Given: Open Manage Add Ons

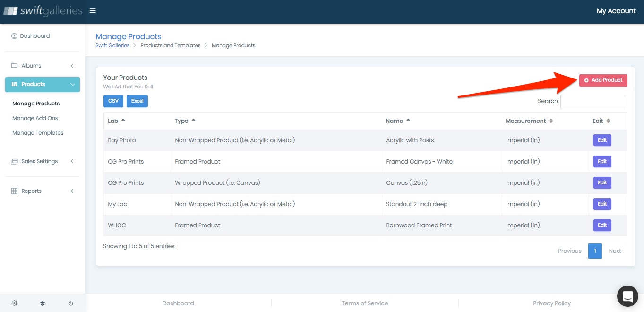Looking at the screenshot, I should click(x=35, y=118).
